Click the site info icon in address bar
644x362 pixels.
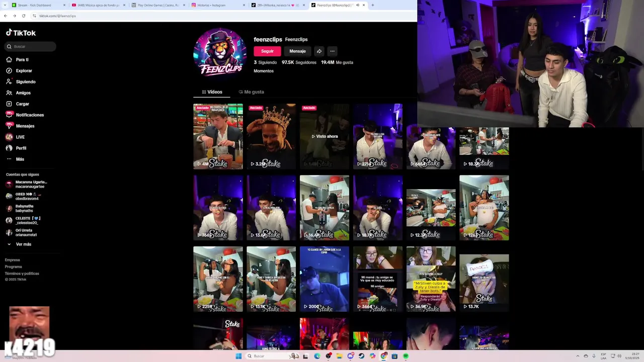34,16
